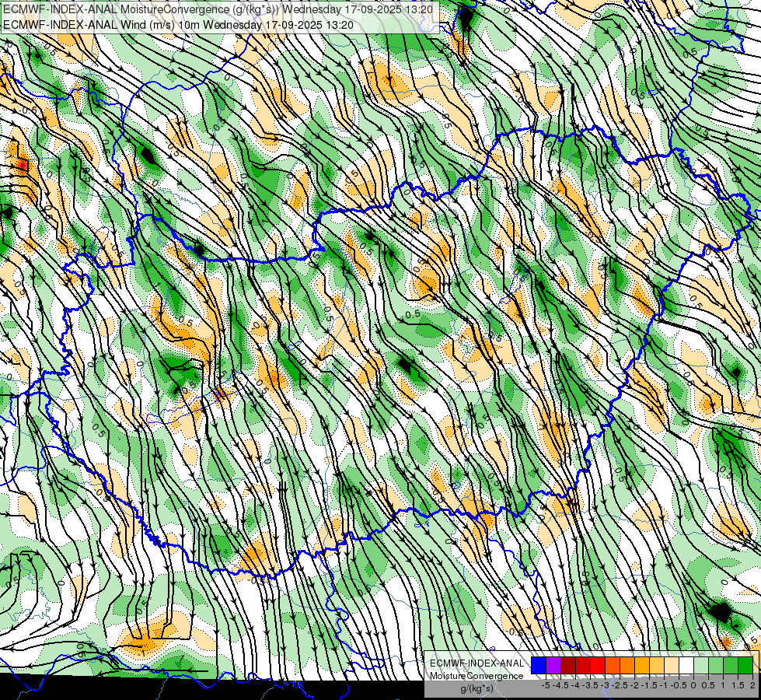Pick the orange swatch from -2.5 to -2
This screenshot has width=761, height=700.
627,666
